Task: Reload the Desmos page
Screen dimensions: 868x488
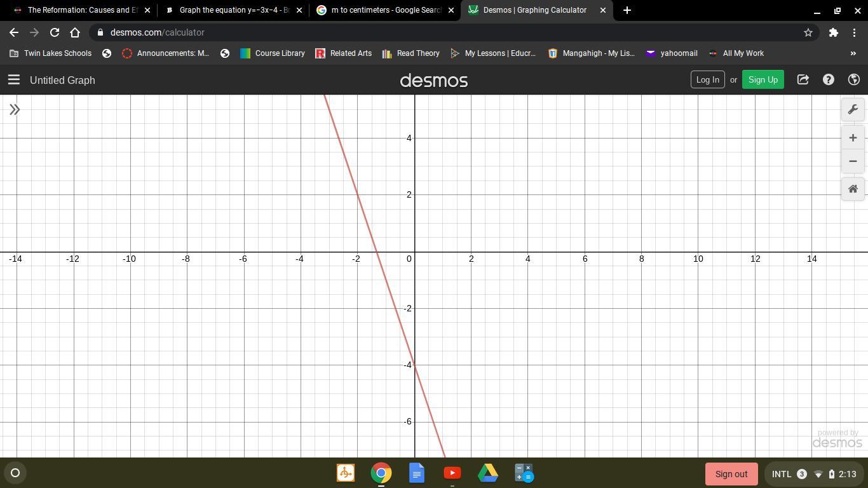Action: [x=55, y=32]
